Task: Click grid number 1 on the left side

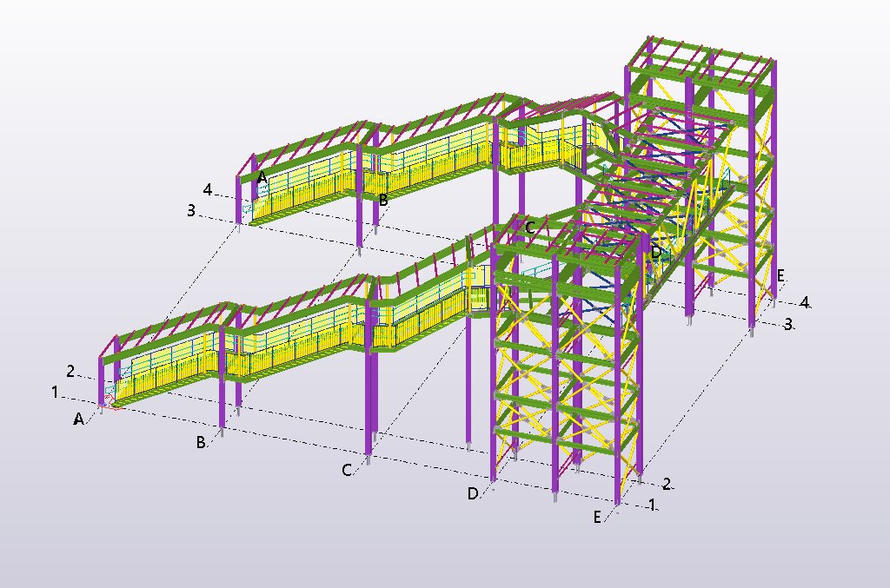Action: [55, 393]
